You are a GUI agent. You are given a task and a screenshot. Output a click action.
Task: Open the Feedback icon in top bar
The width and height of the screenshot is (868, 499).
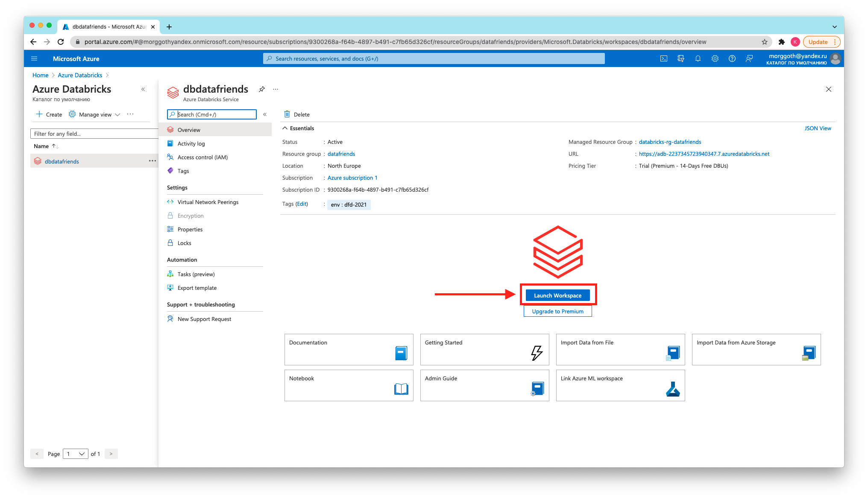749,58
